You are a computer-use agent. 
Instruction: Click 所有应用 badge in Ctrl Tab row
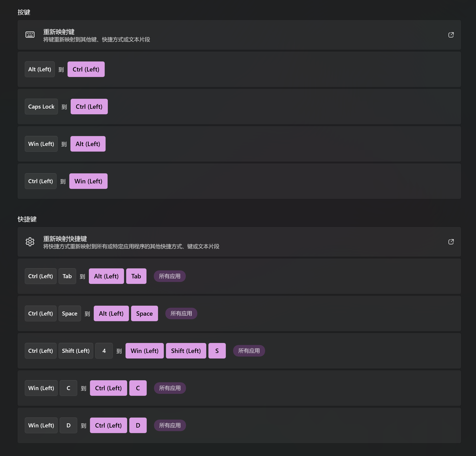170,276
